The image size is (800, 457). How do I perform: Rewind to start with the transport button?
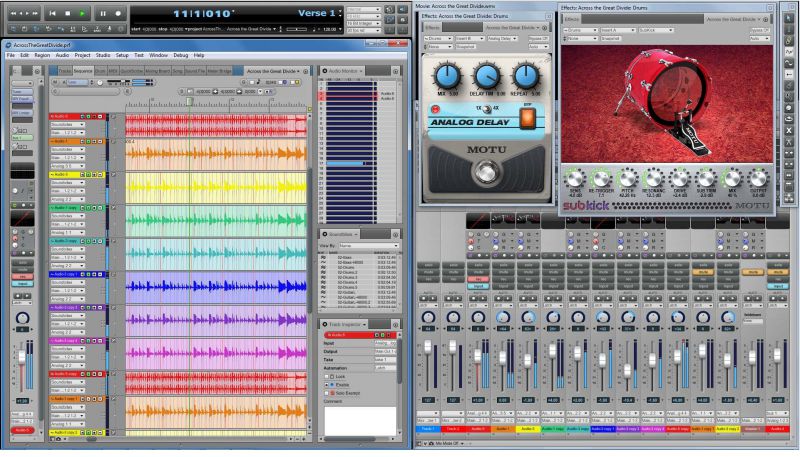point(52,13)
